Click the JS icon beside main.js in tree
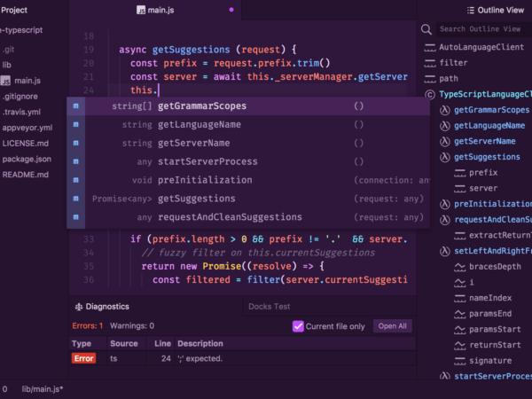The height and width of the screenshot is (399, 532). [6, 81]
